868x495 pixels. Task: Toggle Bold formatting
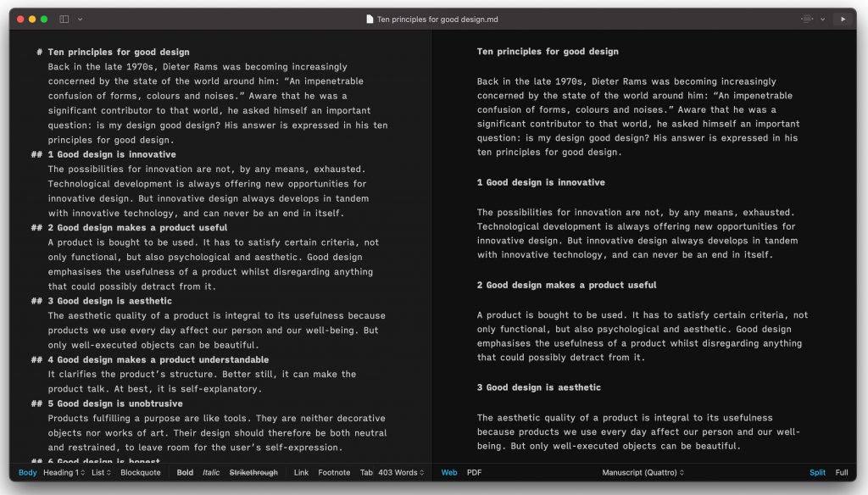coord(185,472)
